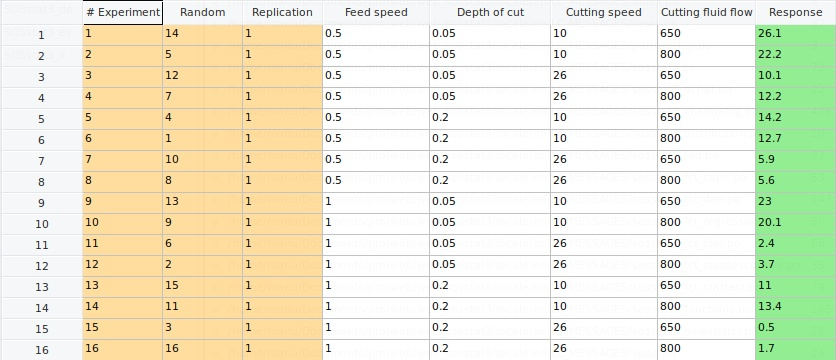Select the 'Response' column header

point(795,12)
